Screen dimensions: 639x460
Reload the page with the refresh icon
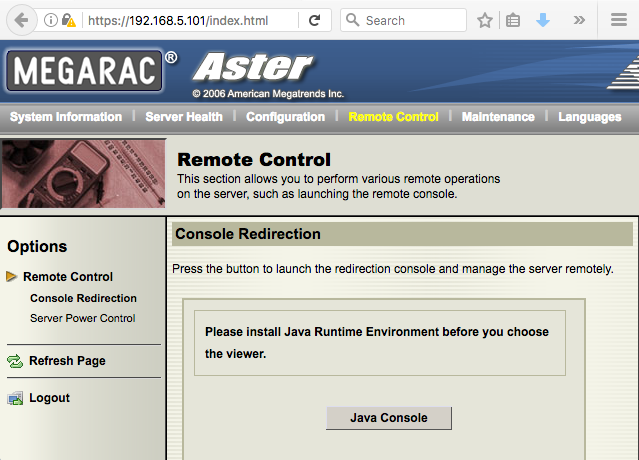[315, 20]
